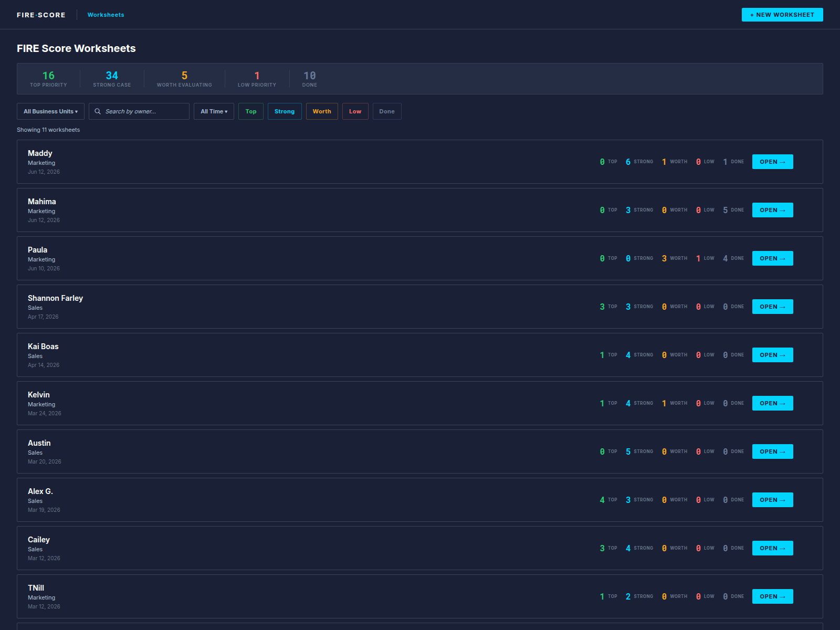Open Kelvin's worksheet
This screenshot has width=840, height=630.
773,403
